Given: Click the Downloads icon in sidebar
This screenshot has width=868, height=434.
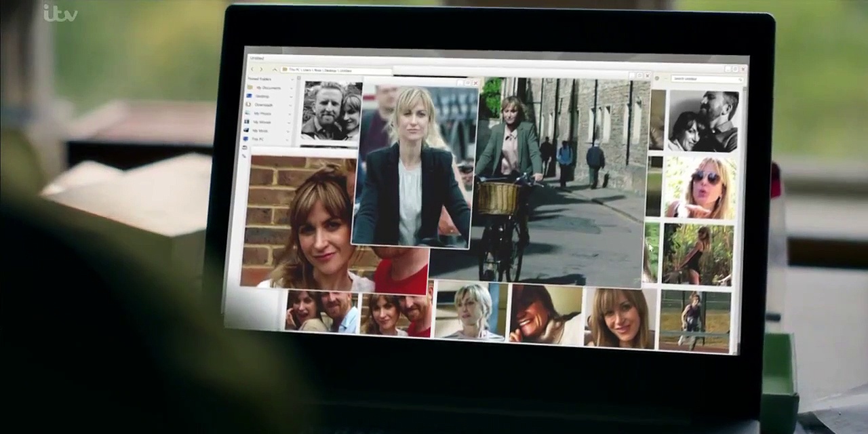Looking at the screenshot, I should tap(248, 104).
